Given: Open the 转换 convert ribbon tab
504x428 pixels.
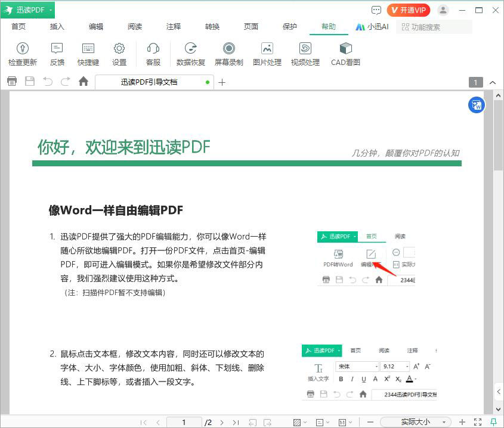Looking at the screenshot, I should [212, 26].
